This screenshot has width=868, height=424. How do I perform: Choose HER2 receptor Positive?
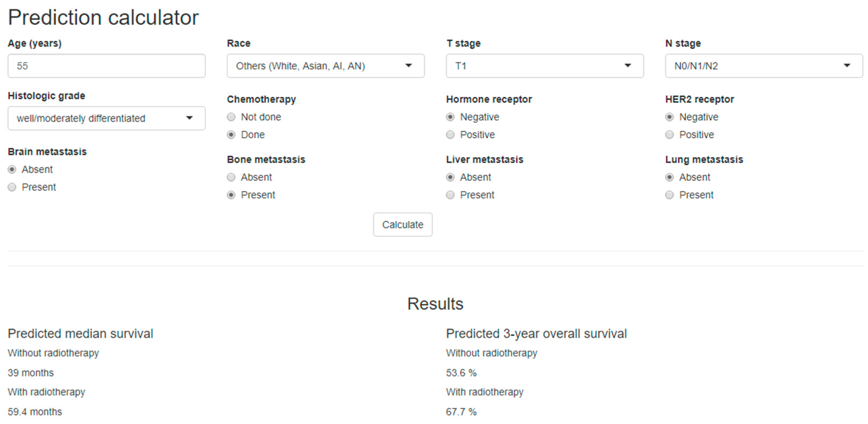(670, 135)
